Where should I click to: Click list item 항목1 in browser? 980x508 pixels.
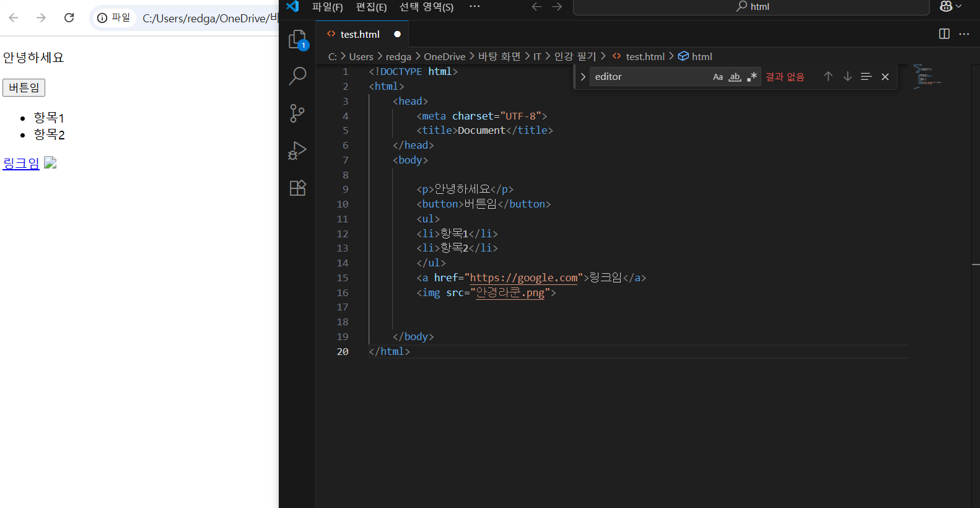point(49,118)
